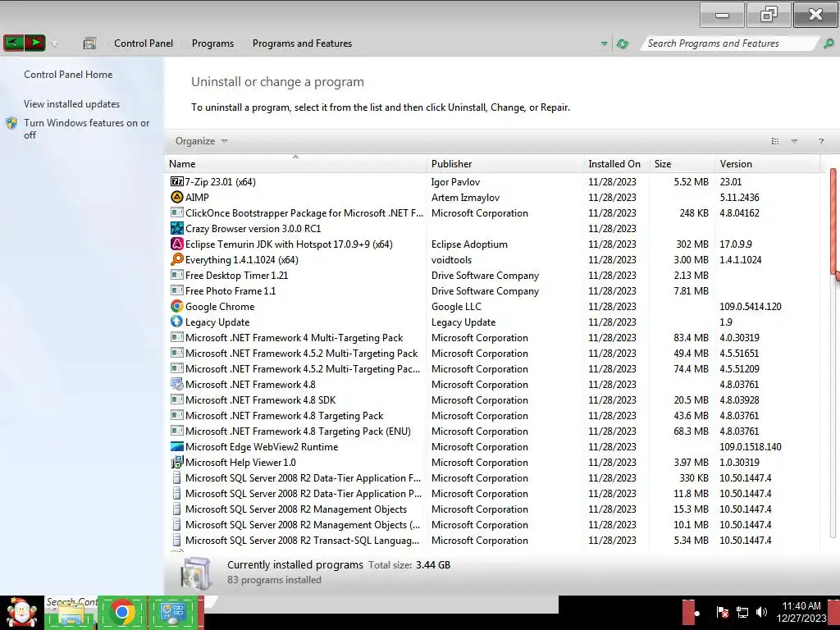The image size is (840, 630).
Task: Select the ClickOnce Bootstrapper Package icon
Action: tap(177, 212)
